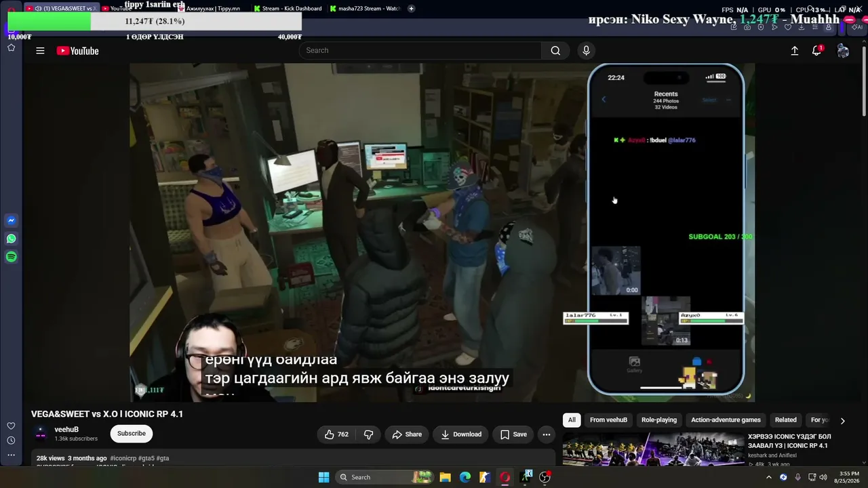Open the ICONIC RP 4.1 recommended video thumbnail
Viewport: 868px width, 488px height.
(x=653, y=450)
